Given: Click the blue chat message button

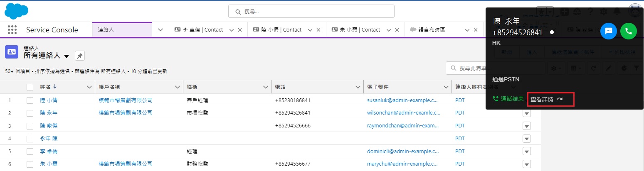Looking at the screenshot, I should (608, 31).
